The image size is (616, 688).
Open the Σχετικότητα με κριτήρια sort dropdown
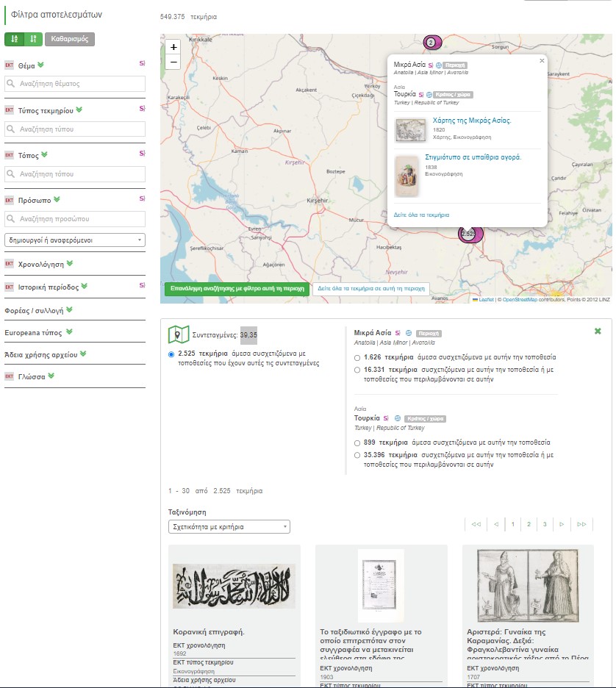click(x=229, y=527)
